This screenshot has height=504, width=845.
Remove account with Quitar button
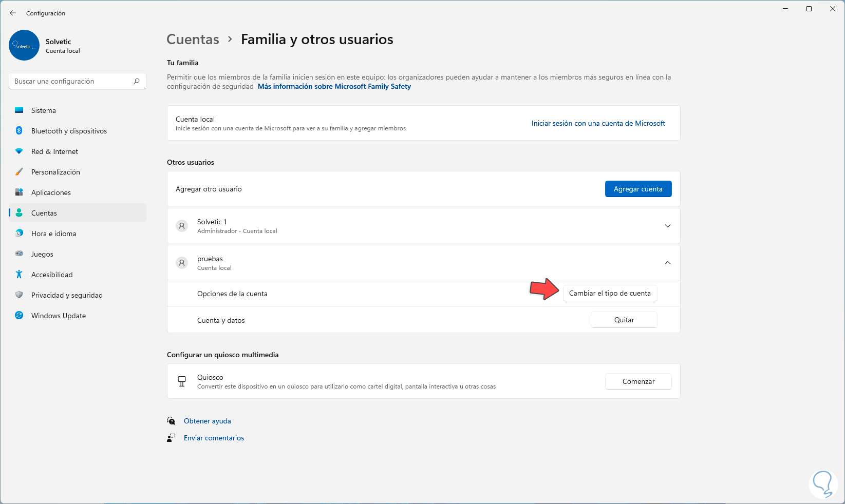point(624,320)
